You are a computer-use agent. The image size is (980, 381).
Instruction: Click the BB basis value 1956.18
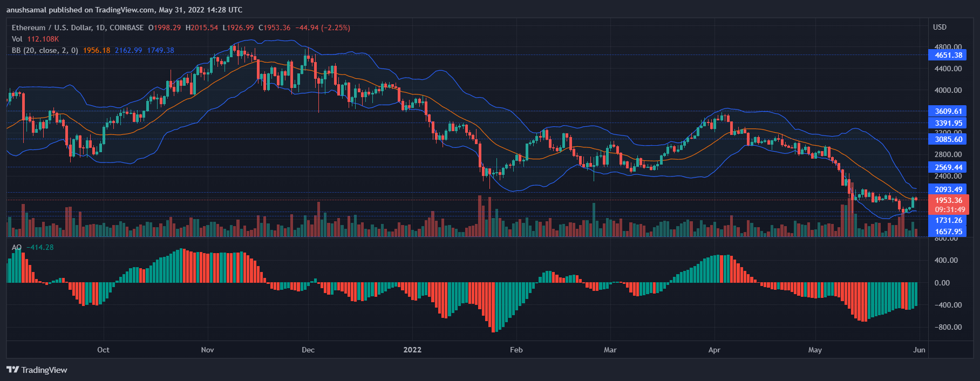(x=97, y=50)
